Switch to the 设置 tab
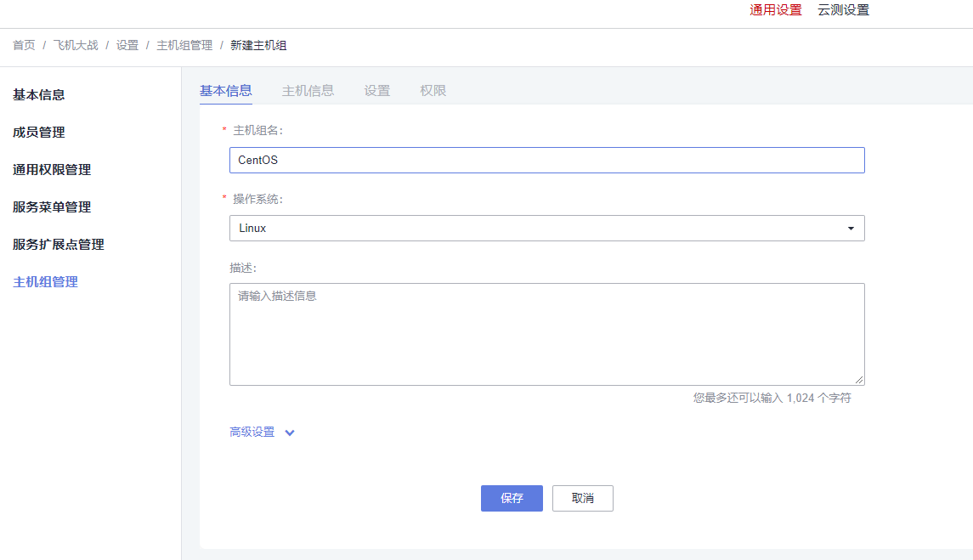Image resolution: width=973 pixels, height=560 pixels. click(x=376, y=91)
